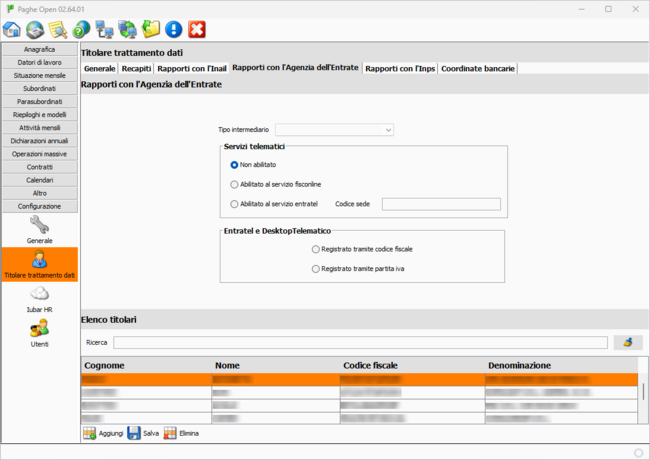Image resolution: width=650 pixels, height=460 pixels.
Task: Click the titolari list vertical scrollbar
Action: coord(643,391)
